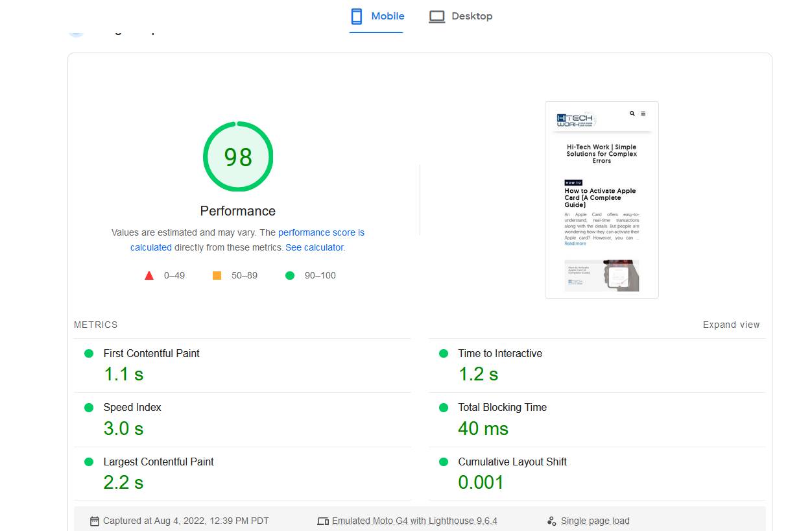Select the Mobile phone icon
The height and width of the screenshot is (531, 812).
coord(355,16)
